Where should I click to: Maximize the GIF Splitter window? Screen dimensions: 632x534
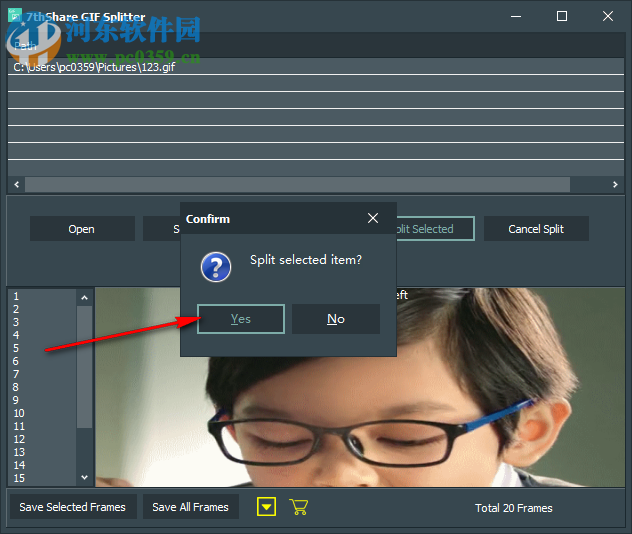(x=562, y=16)
